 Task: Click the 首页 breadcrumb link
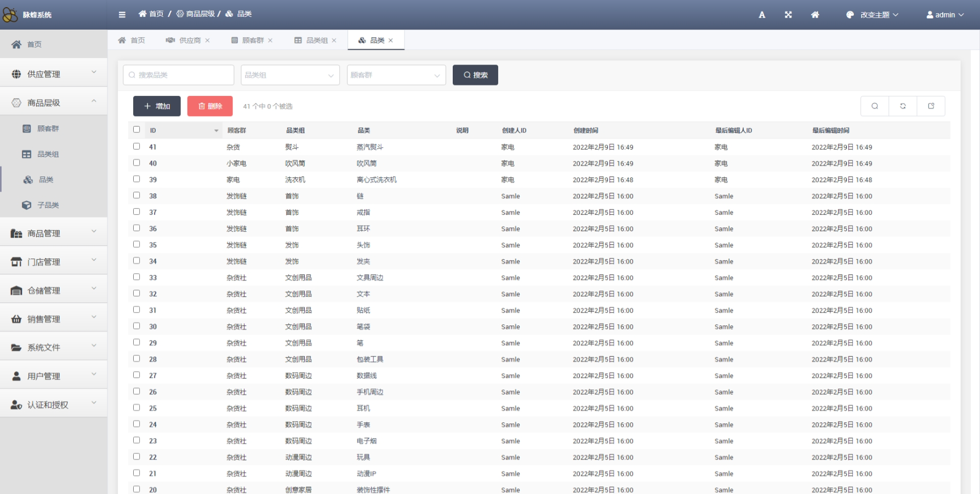click(x=151, y=14)
